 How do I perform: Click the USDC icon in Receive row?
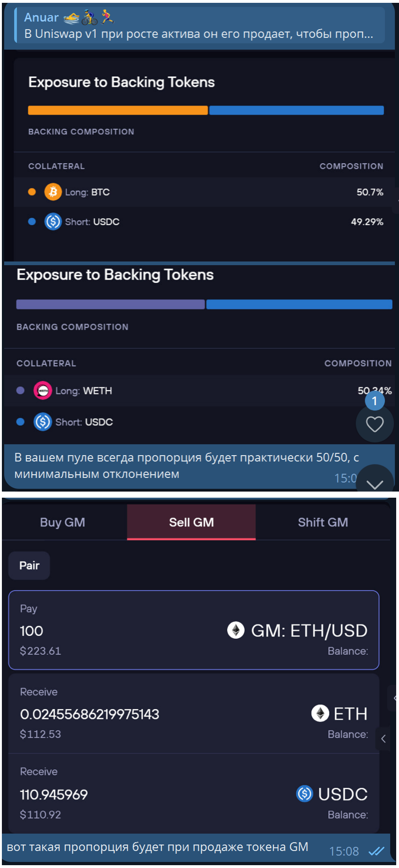(305, 793)
